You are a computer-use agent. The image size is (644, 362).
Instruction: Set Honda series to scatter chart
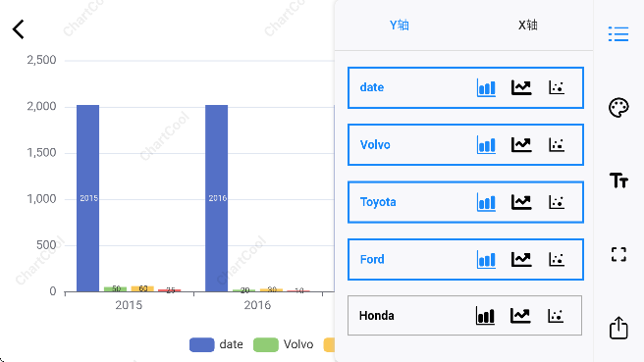point(556,316)
